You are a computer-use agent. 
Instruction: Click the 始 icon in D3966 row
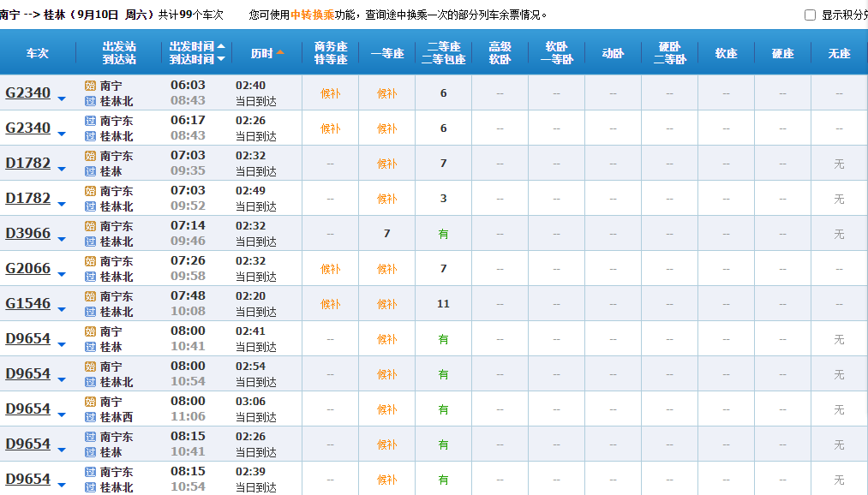coord(90,226)
